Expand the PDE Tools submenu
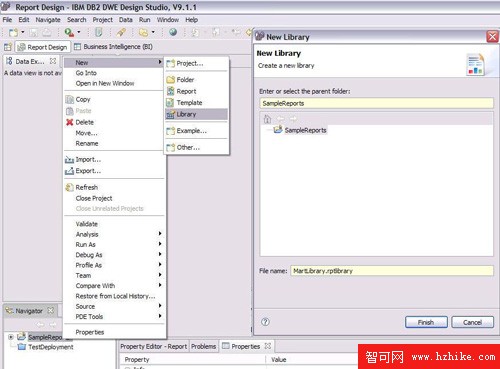This screenshot has height=369, width=500. click(x=114, y=317)
